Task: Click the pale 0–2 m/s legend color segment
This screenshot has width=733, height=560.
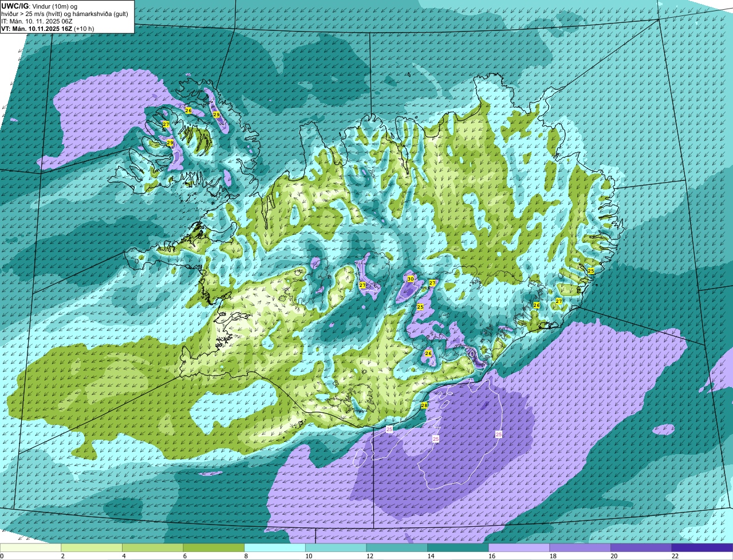Action: click(30, 547)
